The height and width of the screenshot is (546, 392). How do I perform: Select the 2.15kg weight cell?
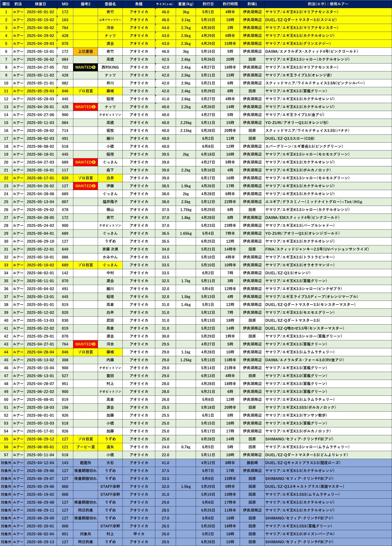point(186,131)
